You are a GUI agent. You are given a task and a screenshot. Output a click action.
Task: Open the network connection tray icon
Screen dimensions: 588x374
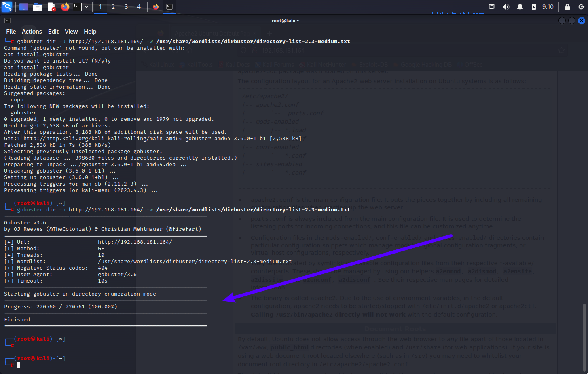coord(492,7)
